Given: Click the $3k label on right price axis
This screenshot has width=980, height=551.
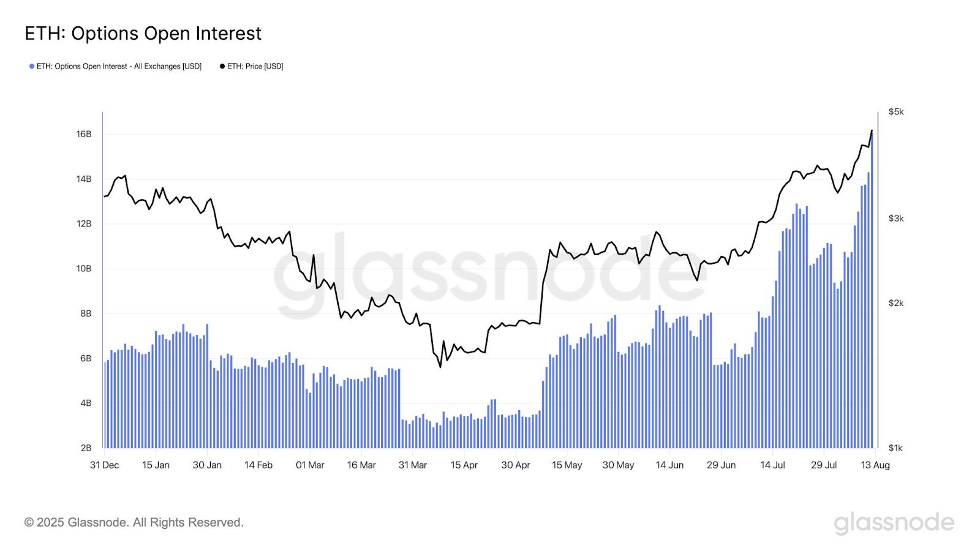Looking at the screenshot, I should click(x=896, y=219).
